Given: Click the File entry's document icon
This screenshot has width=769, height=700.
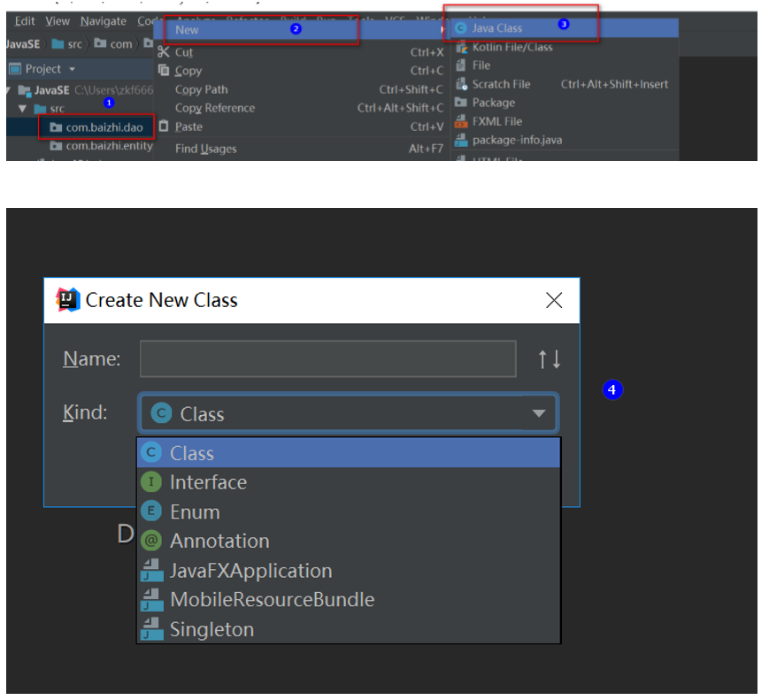Looking at the screenshot, I should click(x=460, y=65).
